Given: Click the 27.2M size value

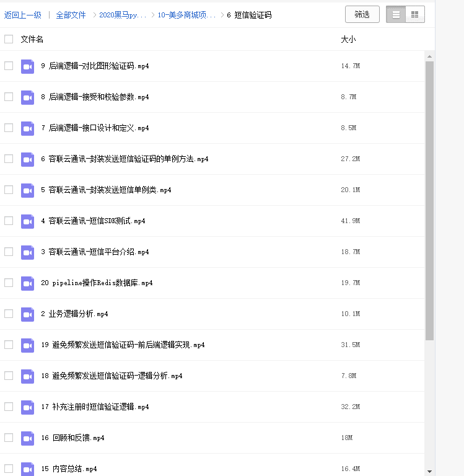Looking at the screenshot, I should [x=351, y=159].
